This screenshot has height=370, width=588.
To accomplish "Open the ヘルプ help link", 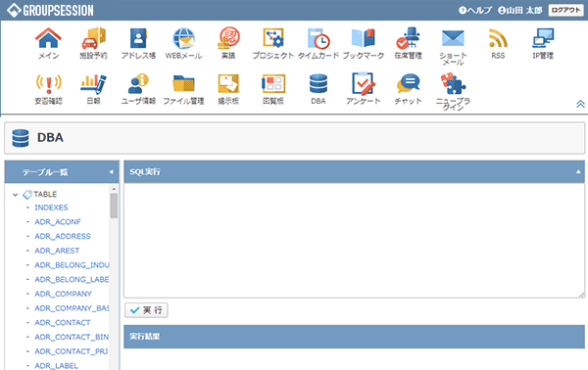I will [x=475, y=10].
